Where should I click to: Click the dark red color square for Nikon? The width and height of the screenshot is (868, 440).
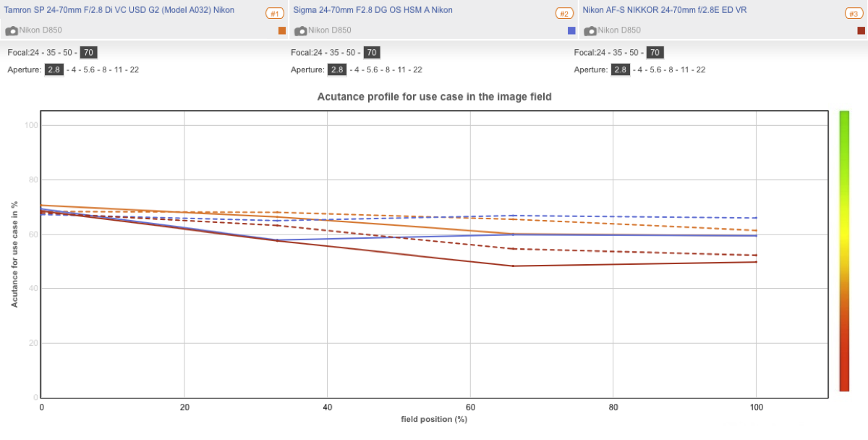pyautogui.click(x=861, y=30)
